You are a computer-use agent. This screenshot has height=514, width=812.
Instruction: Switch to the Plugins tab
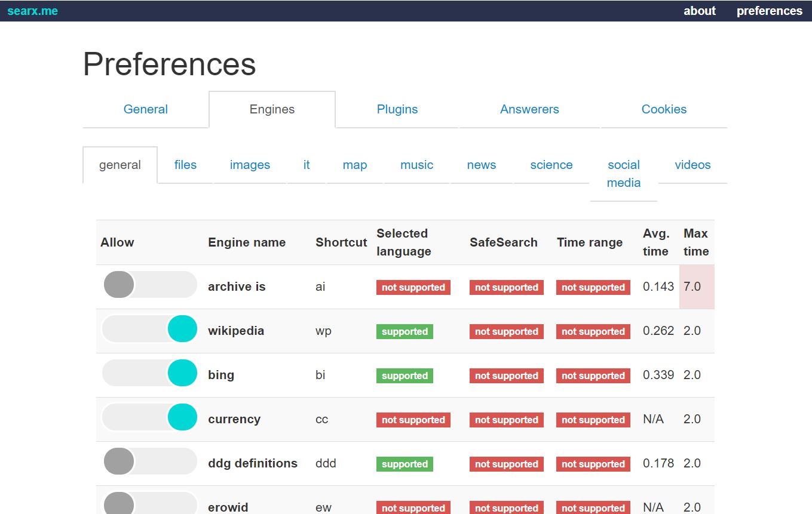pos(397,109)
